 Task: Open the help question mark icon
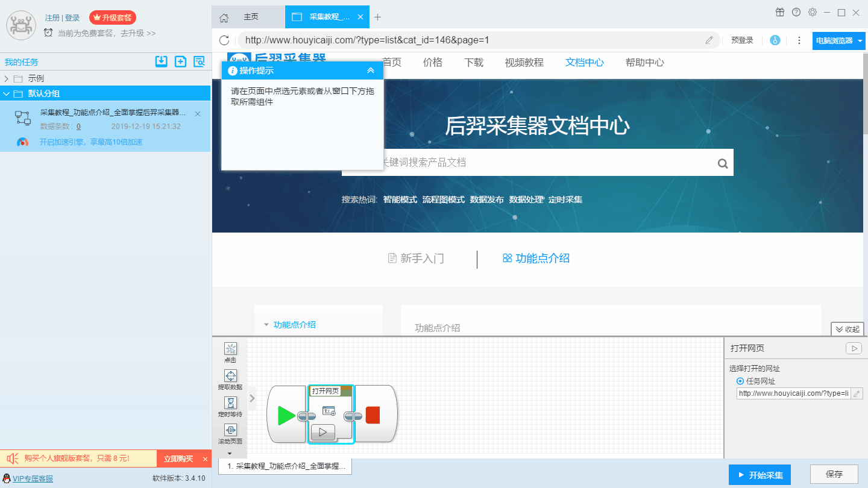[796, 12]
